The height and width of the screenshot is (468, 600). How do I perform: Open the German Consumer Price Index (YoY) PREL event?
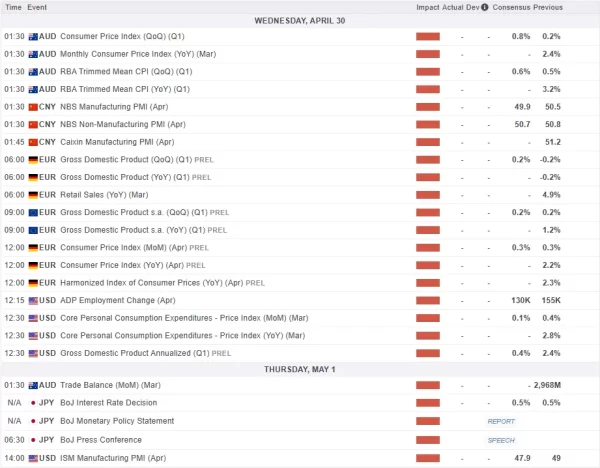tap(133, 265)
